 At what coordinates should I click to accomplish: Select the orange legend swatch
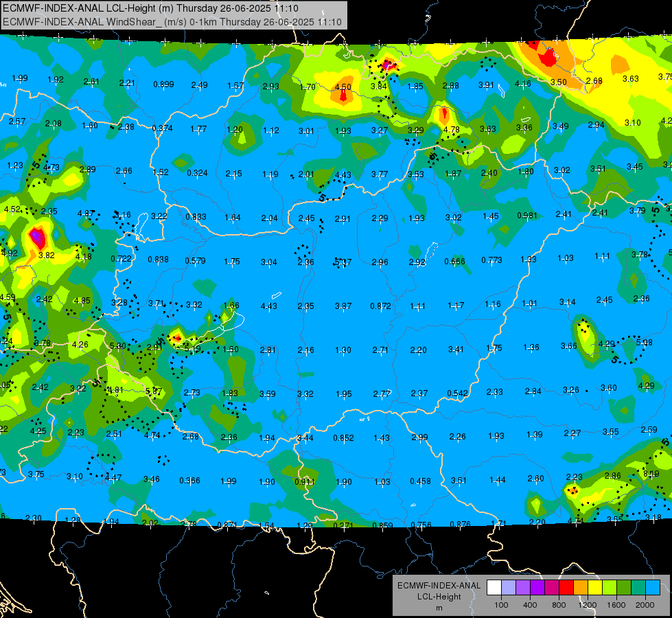[x=581, y=587]
